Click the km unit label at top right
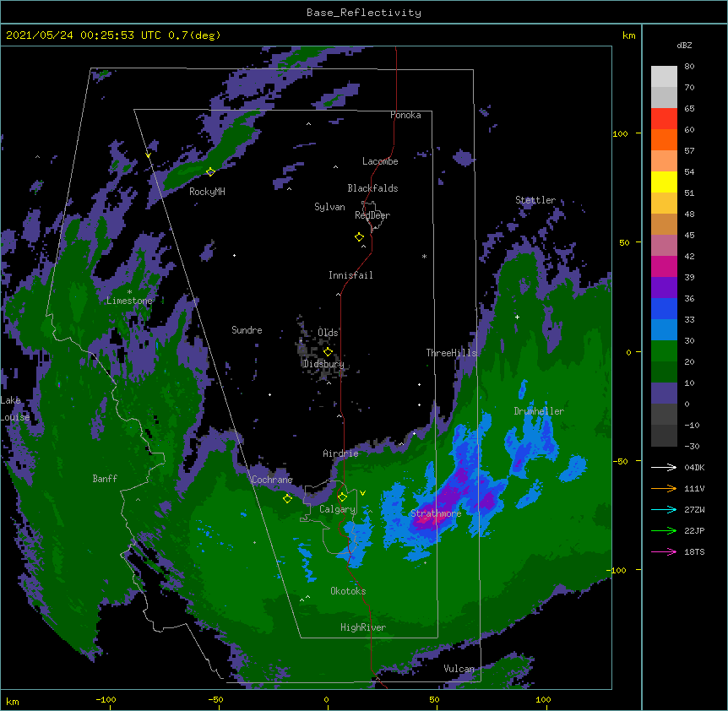 tap(629, 35)
